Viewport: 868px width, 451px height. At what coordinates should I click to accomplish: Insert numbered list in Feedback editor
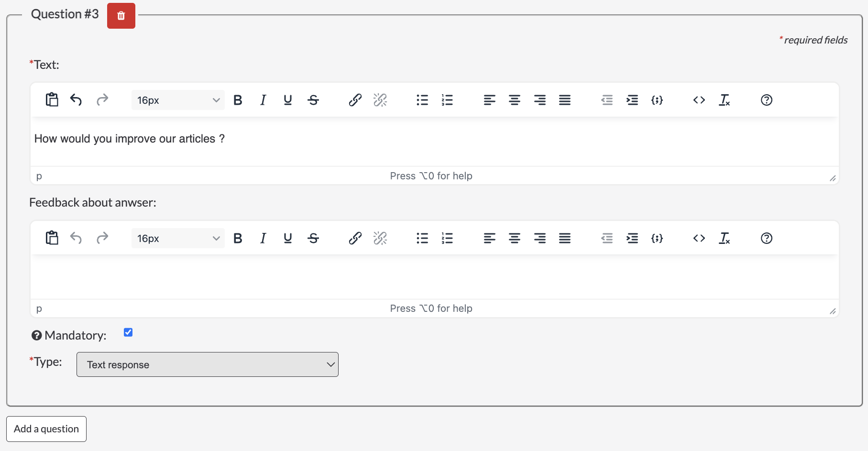447,238
